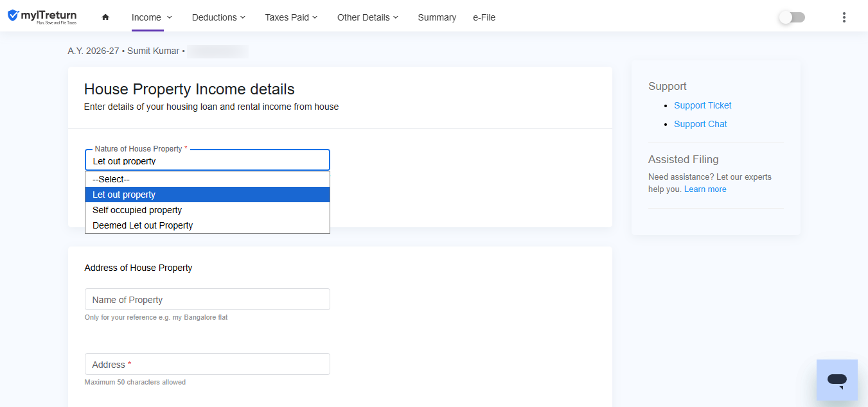Viewport: 868px width, 407px height.
Task: Choose Let out property in list
Action: click(208, 195)
